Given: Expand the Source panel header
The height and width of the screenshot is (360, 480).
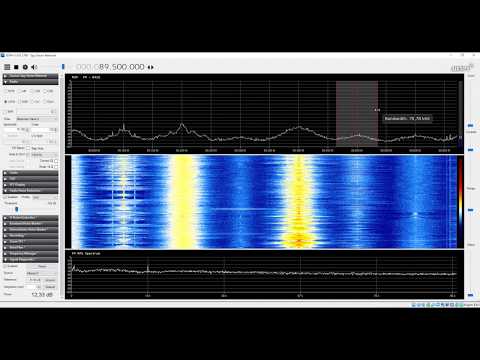Looking at the screenshot, I should pos(30,76).
